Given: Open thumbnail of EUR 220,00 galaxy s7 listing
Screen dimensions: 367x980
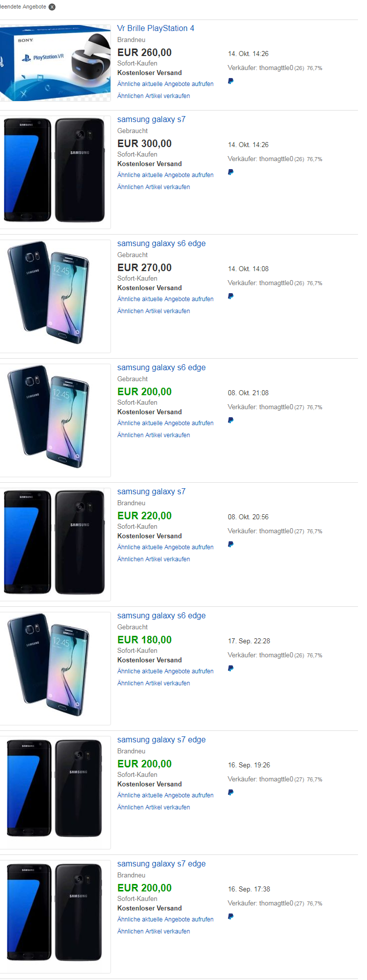Looking at the screenshot, I should click(55, 543).
